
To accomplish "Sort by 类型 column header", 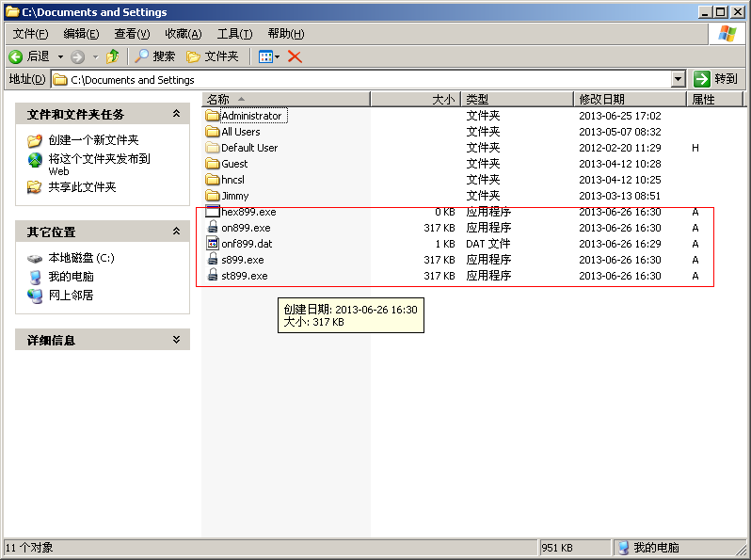I will pyautogui.click(x=517, y=99).
